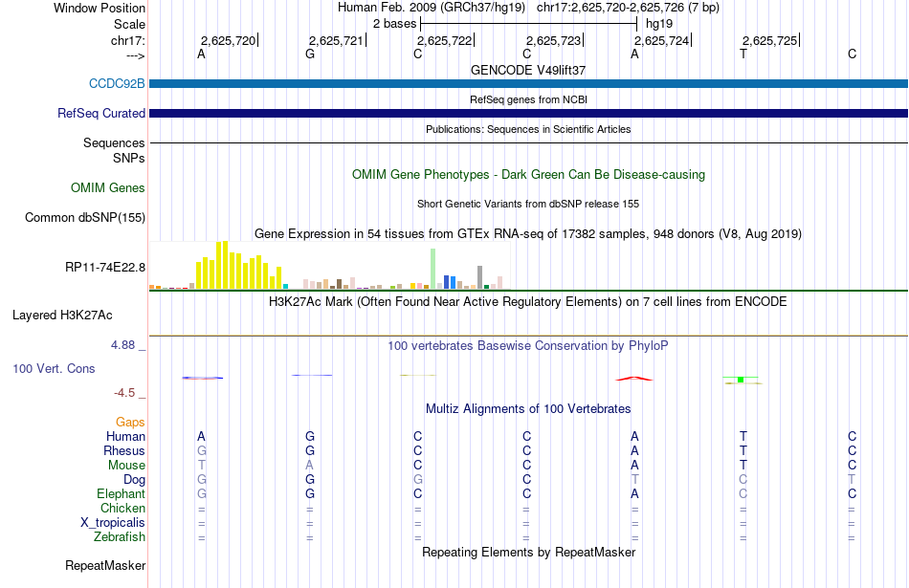Click the Human species label
The width and height of the screenshot is (909, 588).
click(x=125, y=436)
